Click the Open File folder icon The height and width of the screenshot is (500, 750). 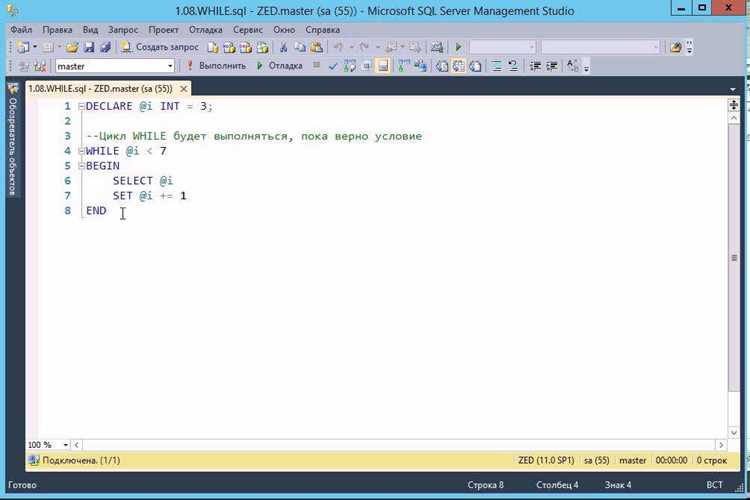(x=72, y=47)
